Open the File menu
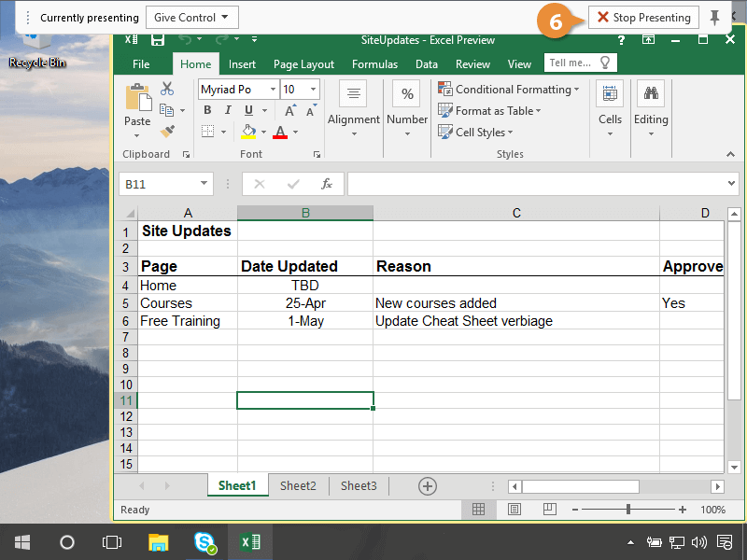The width and height of the screenshot is (747, 560). [x=141, y=64]
